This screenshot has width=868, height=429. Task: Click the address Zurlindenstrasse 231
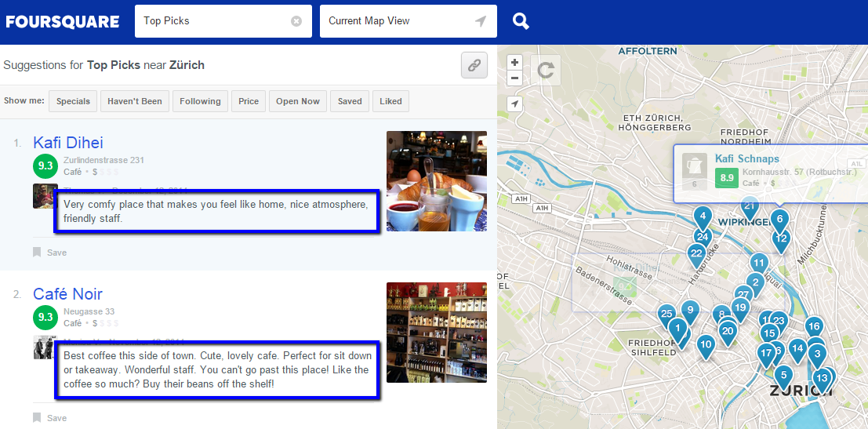point(104,160)
